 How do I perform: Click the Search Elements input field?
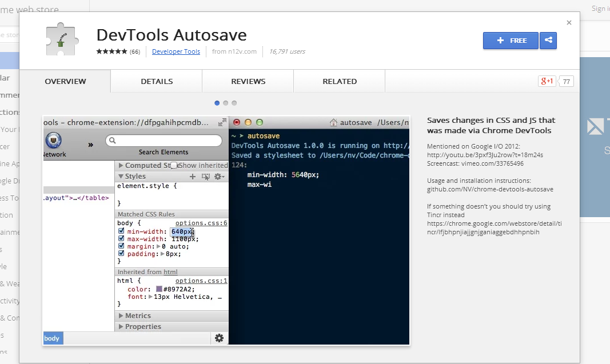pos(163,140)
